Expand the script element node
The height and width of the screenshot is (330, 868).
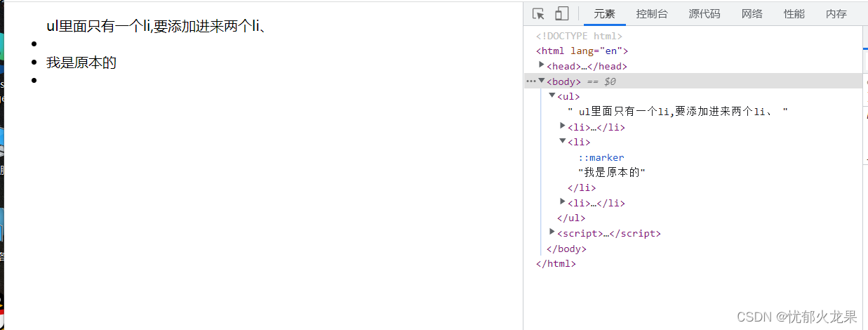pyautogui.click(x=552, y=232)
